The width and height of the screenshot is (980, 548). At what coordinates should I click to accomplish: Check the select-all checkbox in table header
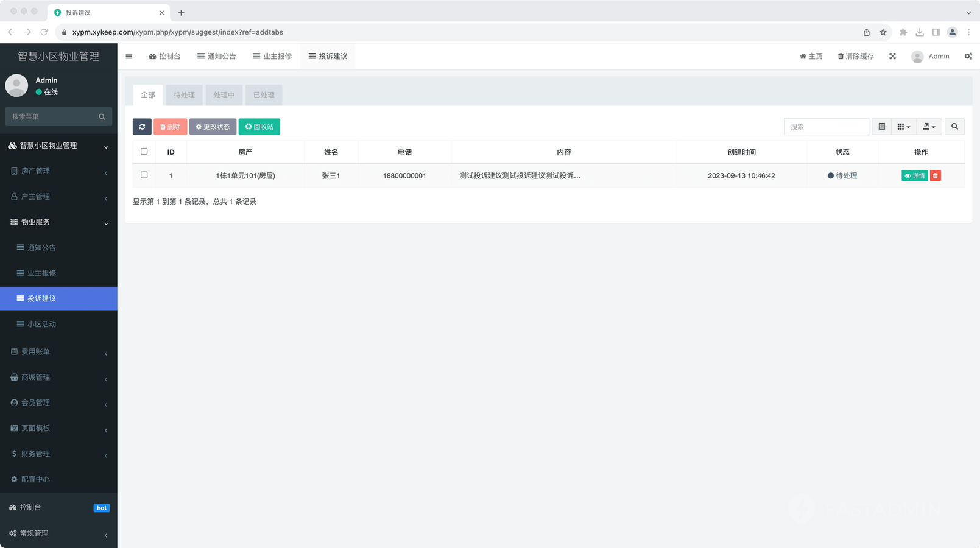[144, 152]
